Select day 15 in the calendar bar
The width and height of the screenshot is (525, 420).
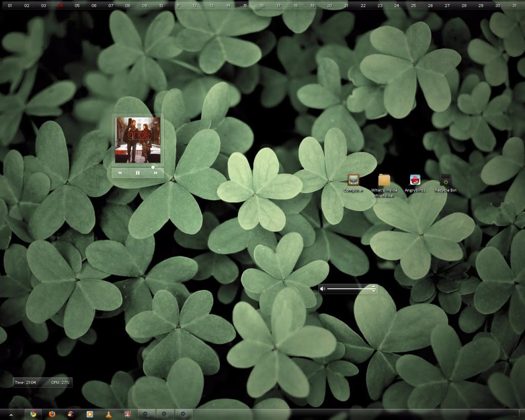(245, 6)
